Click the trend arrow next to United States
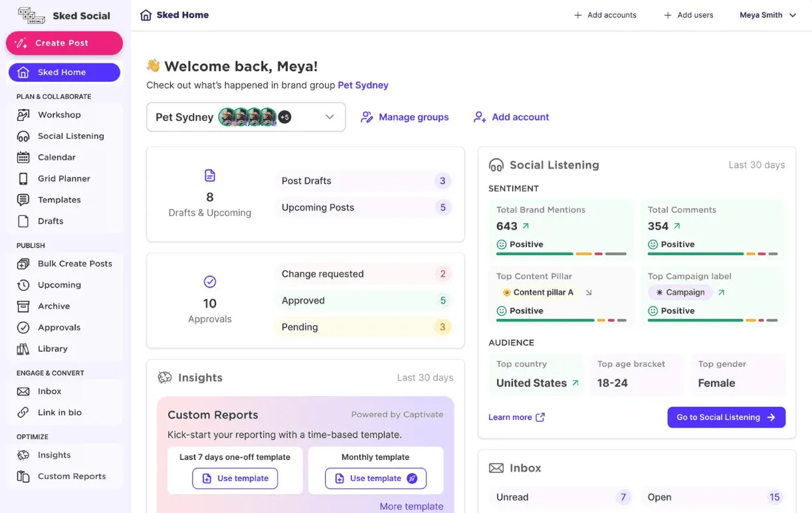Image resolution: width=812 pixels, height=513 pixels. 575,383
